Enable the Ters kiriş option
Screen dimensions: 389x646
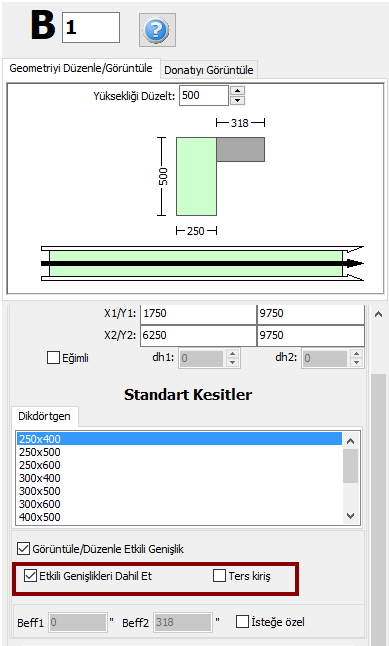219,576
